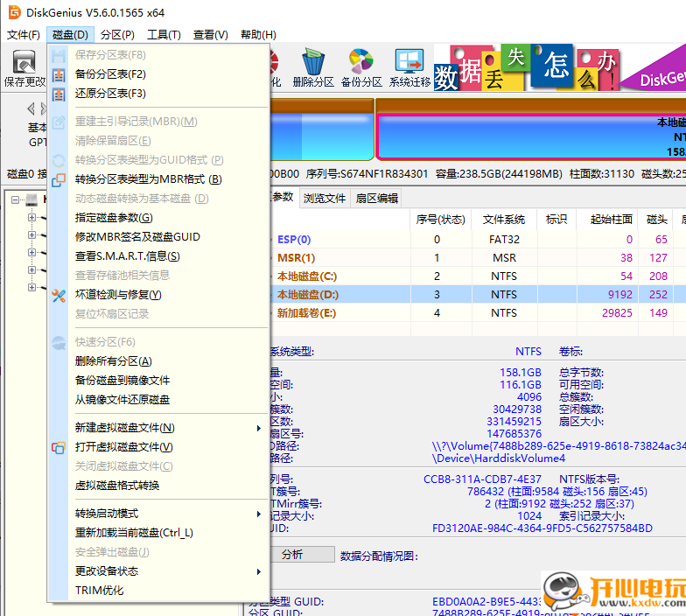Switch to the 浏览文件 tab

coord(324,199)
